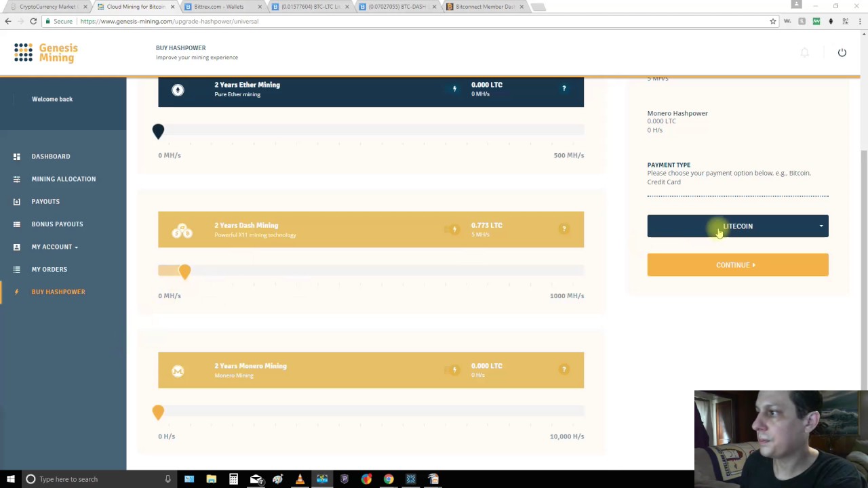Click the orange Continue button
This screenshot has height=488, width=868.
tap(738, 265)
